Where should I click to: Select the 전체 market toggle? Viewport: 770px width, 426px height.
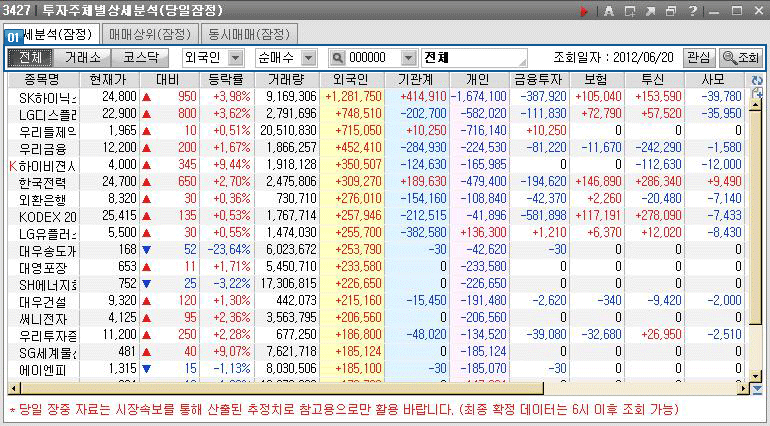tap(31, 57)
